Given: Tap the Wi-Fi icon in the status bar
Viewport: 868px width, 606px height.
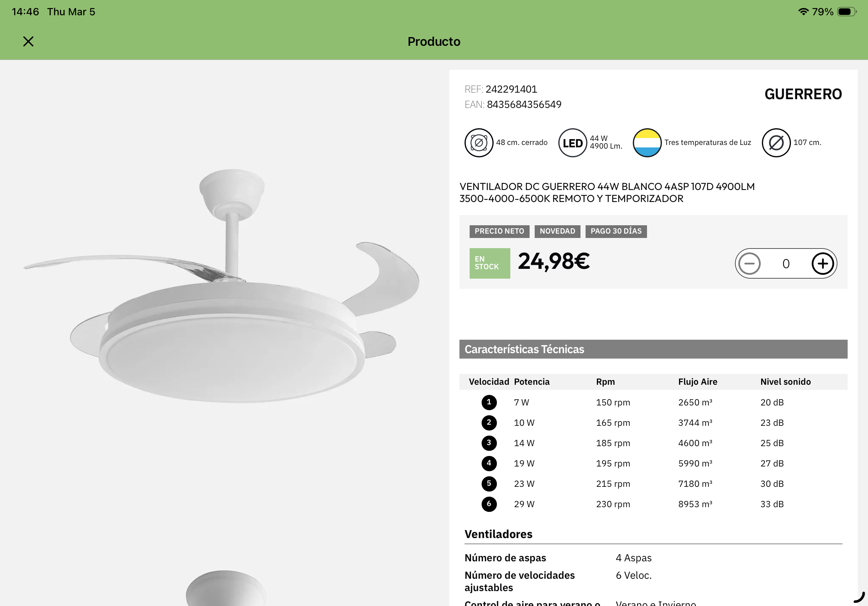Looking at the screenshot, I should 803,11.
